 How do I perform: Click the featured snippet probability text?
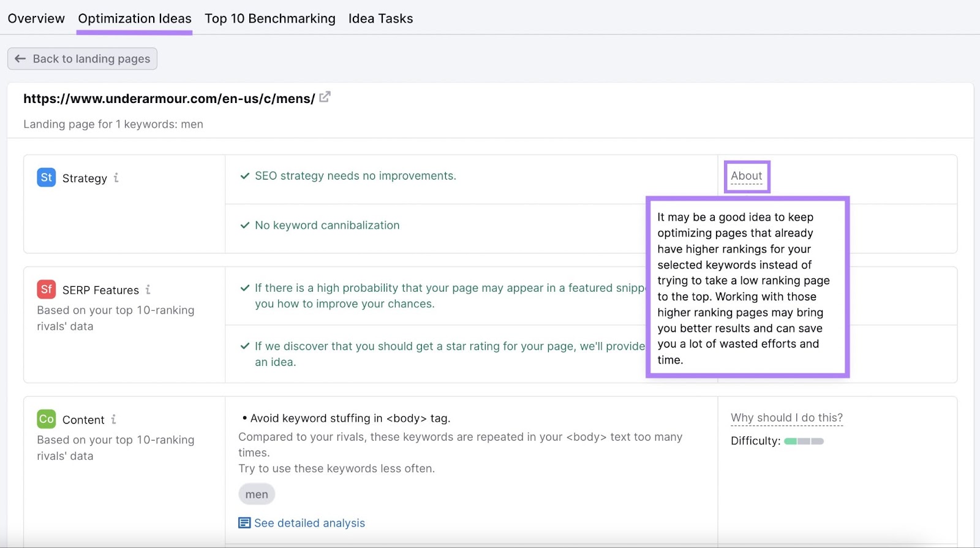point(450,296)
